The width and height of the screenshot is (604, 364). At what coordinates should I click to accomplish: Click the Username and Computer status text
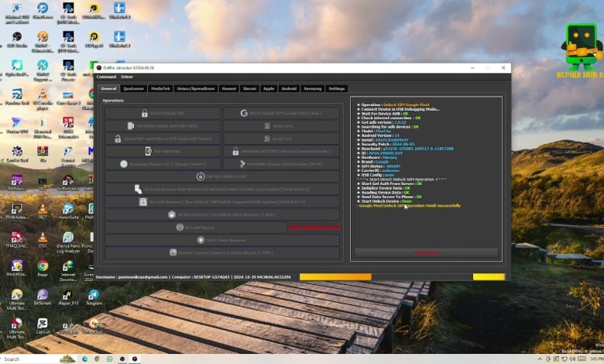coord(194,277)
